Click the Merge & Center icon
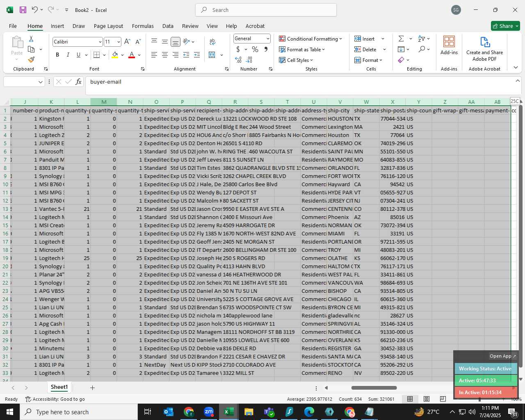This screenshot has width=525, height=420. 212,55
